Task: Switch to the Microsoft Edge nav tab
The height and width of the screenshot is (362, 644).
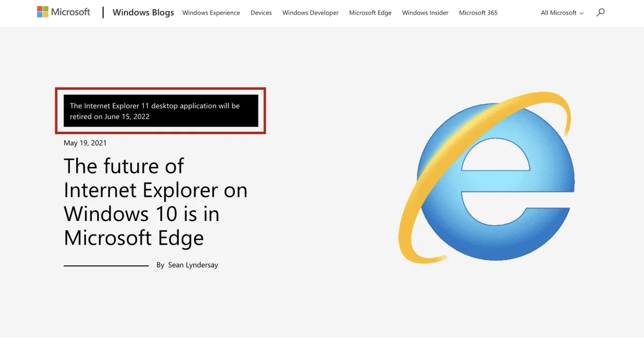Action: click(370, 12)
